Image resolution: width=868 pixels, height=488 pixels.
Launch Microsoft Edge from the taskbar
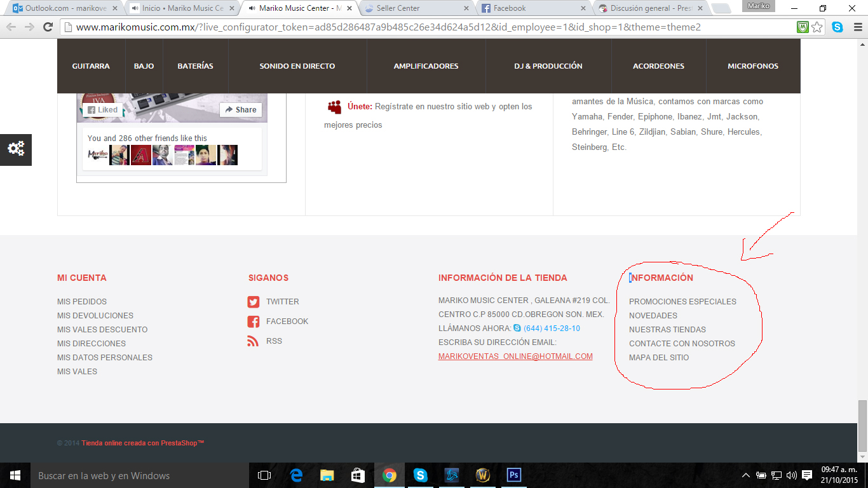(296, 475)
